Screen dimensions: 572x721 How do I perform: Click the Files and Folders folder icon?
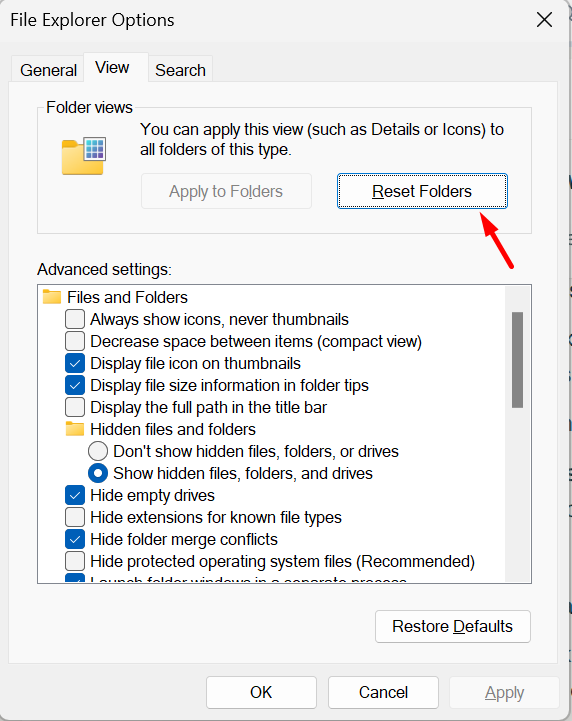51,297
